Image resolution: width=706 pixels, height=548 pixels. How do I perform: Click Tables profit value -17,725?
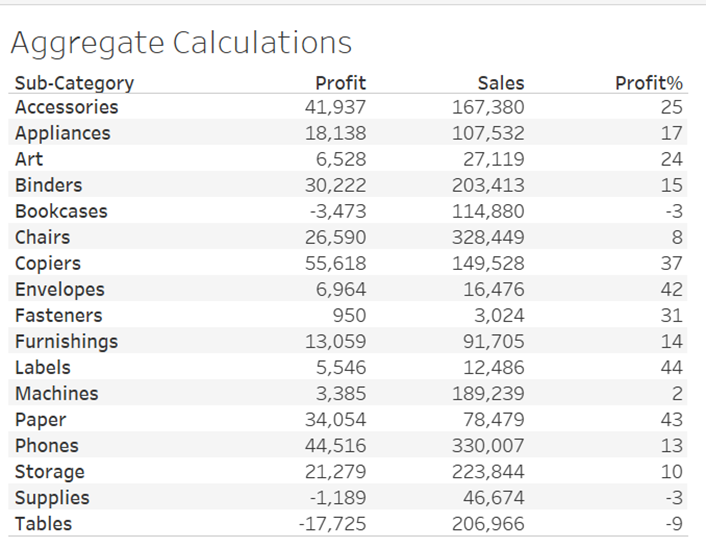click(x=333, y=523)
